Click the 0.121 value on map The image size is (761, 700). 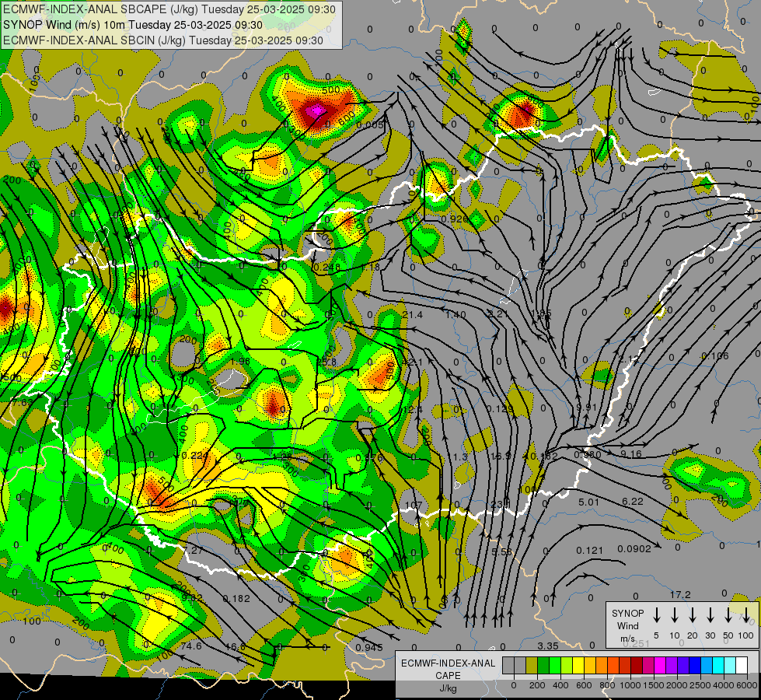[590, 551]
